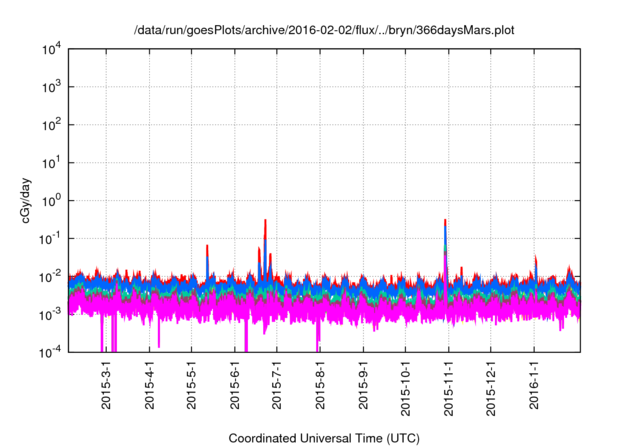640x448 pixels.
Task: Click the topmost y-axis tick label
Action: click(53, 49)
